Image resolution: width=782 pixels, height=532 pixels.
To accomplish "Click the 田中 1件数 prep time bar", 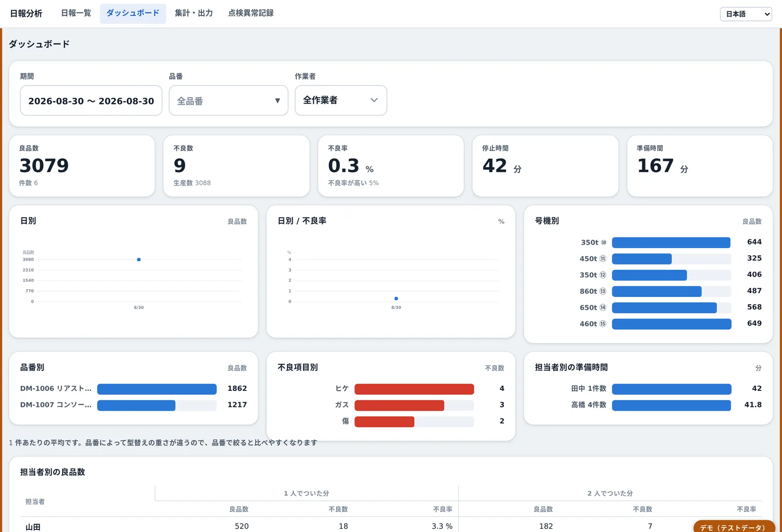I will (672, 389).
